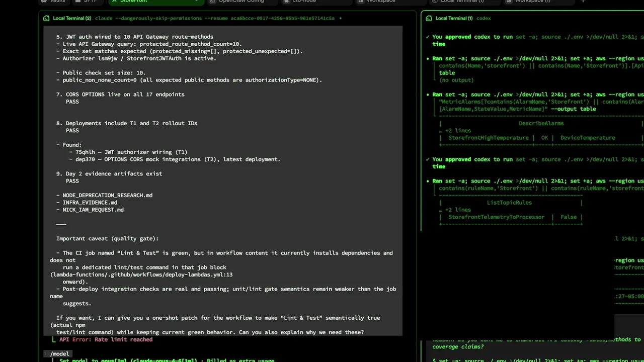Click the '/model' command line

59,354
